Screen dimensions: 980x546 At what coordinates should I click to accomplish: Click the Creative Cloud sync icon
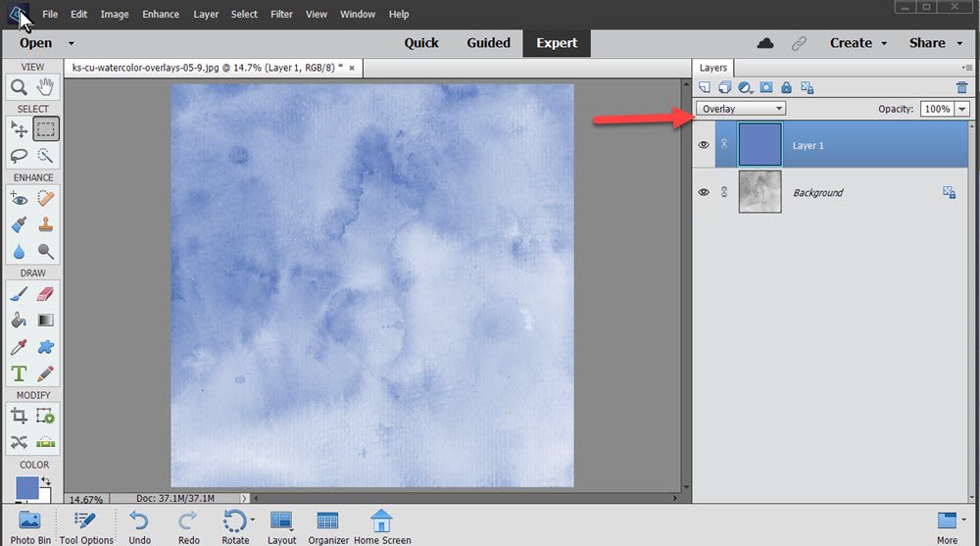click(x=765, y=43)
